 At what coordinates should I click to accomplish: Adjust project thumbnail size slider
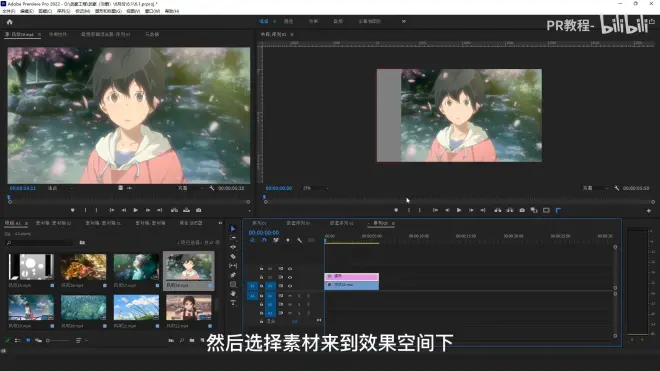57,340
